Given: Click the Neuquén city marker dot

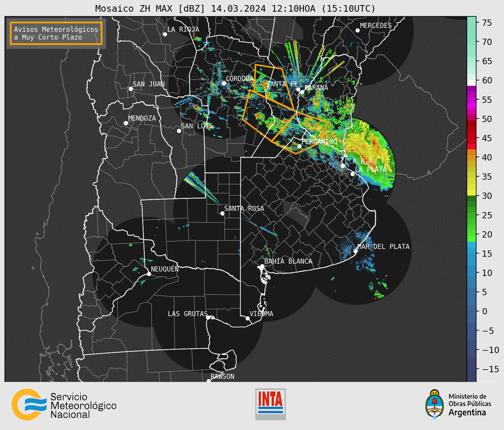Looking at the screenshot, I should pos(149,274).
